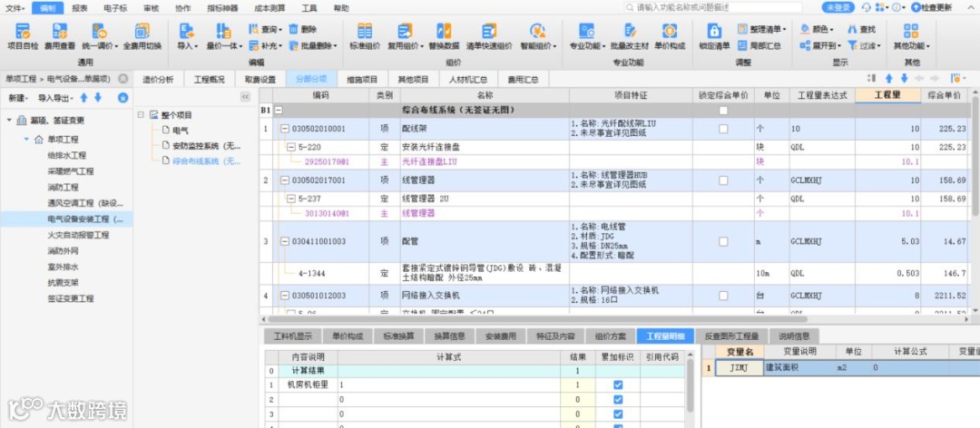Click the grey circle icon beside breadcrumb
The width and height of the screenshot is (980, 428).
123,79
